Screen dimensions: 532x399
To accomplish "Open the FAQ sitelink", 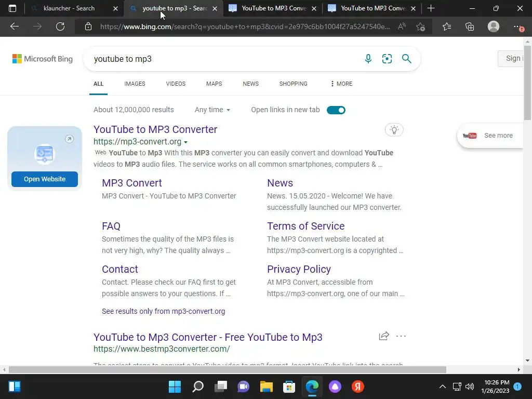I will click(x=111, y=226).
